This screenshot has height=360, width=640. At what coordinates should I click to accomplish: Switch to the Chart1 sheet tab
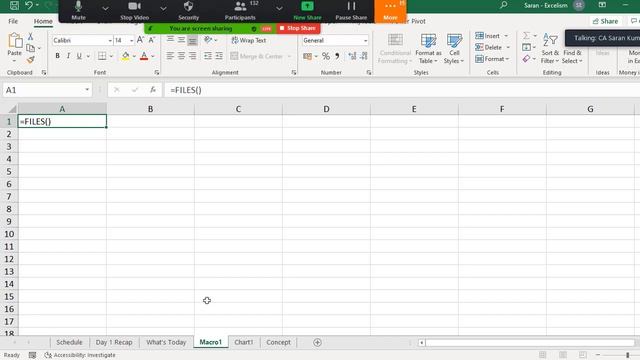(x=244, y=342)
